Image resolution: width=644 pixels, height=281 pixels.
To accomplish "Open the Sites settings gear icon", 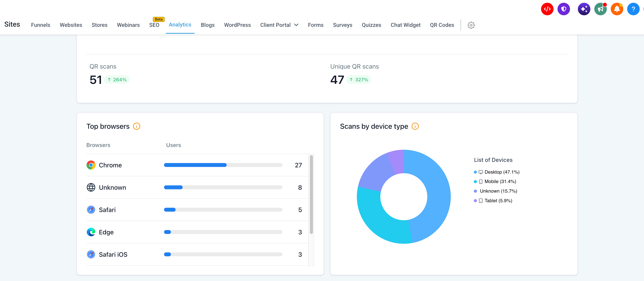I will [471, 25].
